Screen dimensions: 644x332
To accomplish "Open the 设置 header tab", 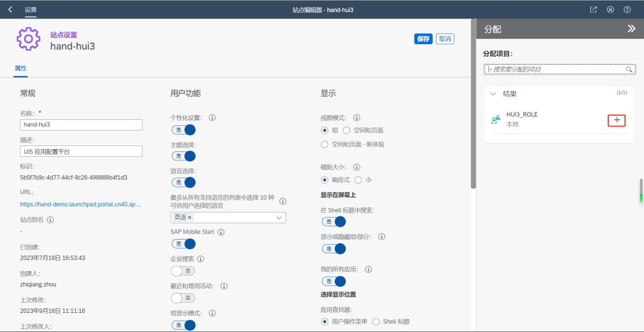I will pos(30,10).
